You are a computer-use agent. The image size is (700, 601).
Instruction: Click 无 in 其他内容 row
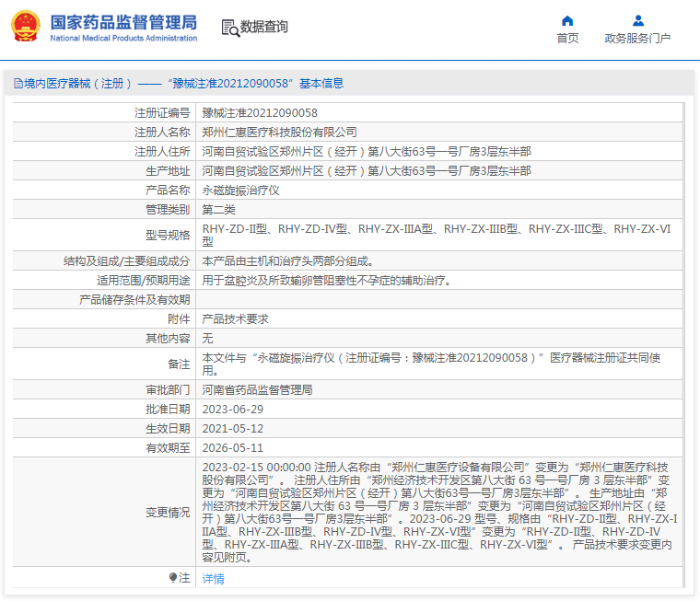pyautogui.click(x=207, y=338)
